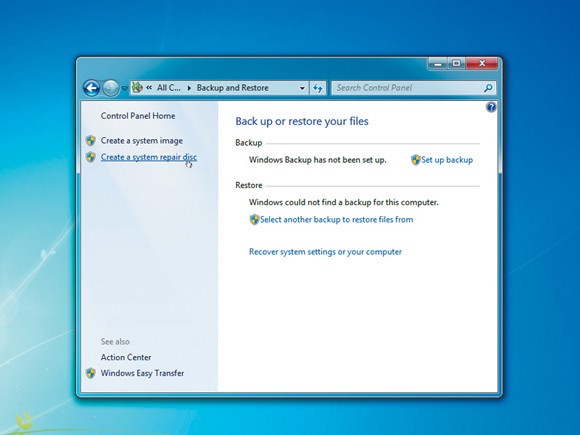580x435 pixels.
Task: Click the Refresh button beside address bar
Action: coord(318,88)
